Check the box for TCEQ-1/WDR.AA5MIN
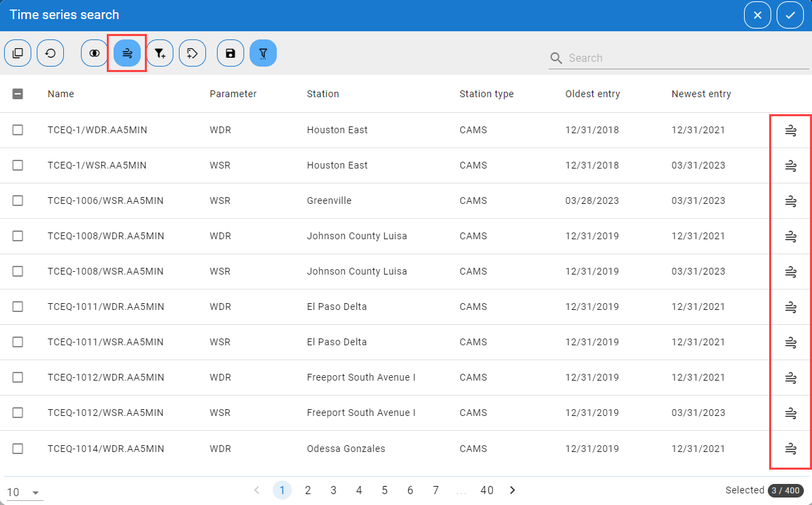The height and width of the screenshot is (505, 812). coord(18,130)
